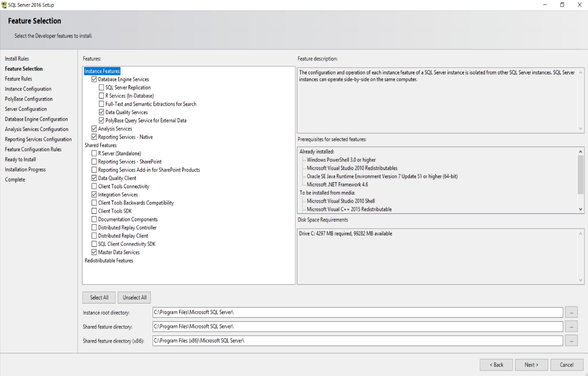Click inside the Shared feature directory field

[x=358, y=326]
